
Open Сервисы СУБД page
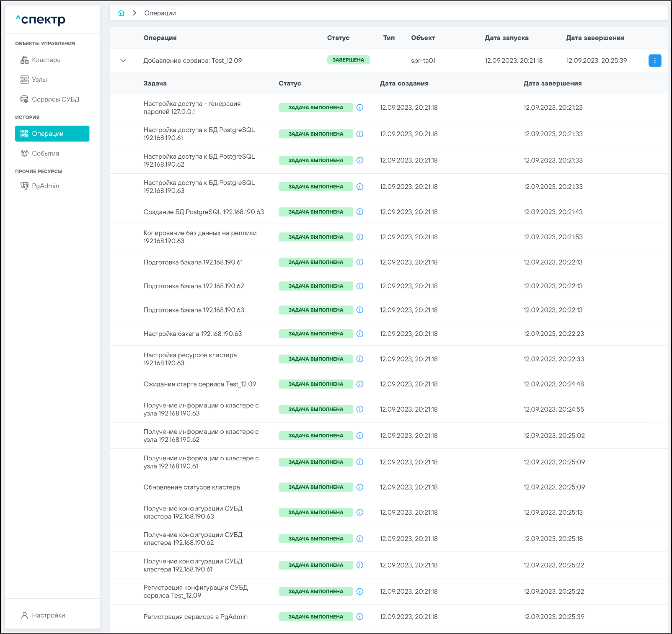(x=55, y=99)
